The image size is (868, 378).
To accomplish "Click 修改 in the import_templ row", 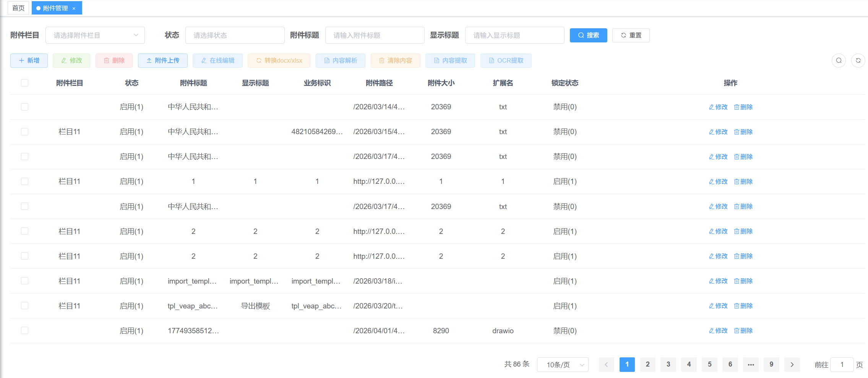I will click(x=718, y=281).
